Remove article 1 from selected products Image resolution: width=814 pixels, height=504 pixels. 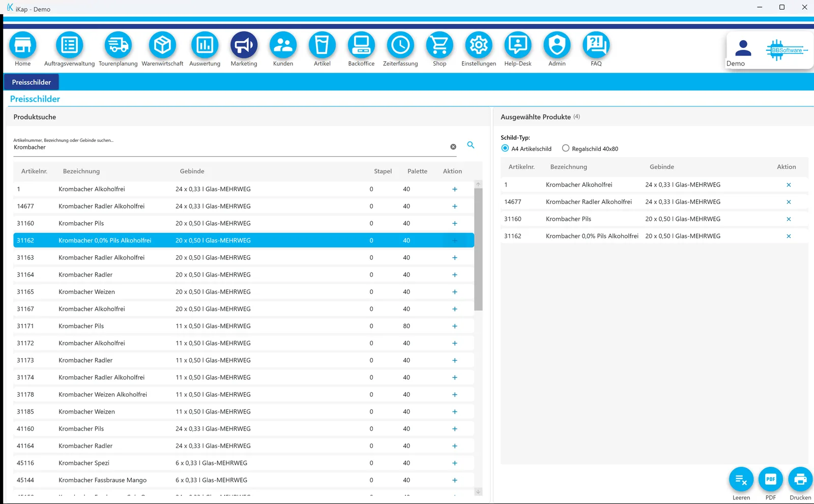(x=789, y=185)
